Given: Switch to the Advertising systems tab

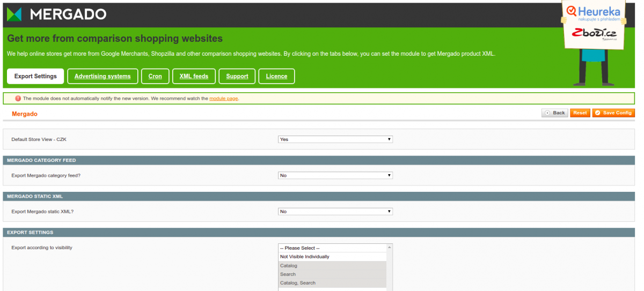Looking at the screenshot, I should [103, 76].
